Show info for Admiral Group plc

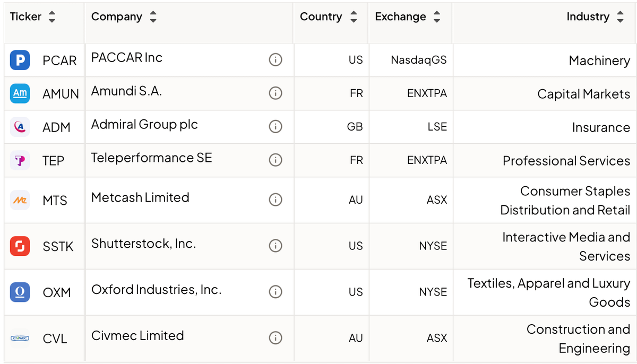coord(275,127)
